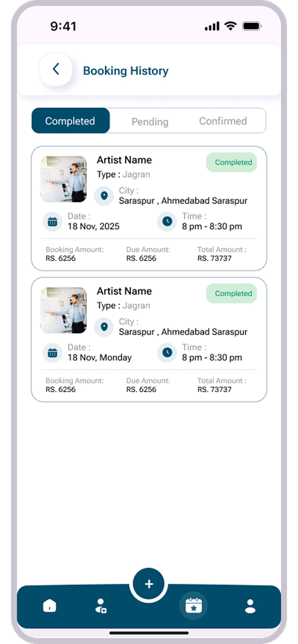298x644 pixels.
Task: Tap the calendar icon in first booking card
Action: pyautogui.click(x=52, y=222)
